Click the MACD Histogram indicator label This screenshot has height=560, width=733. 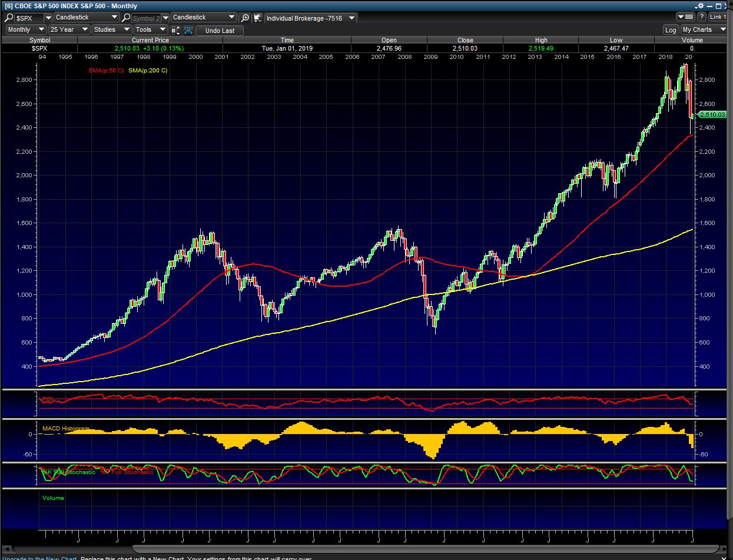pos(66,429)
